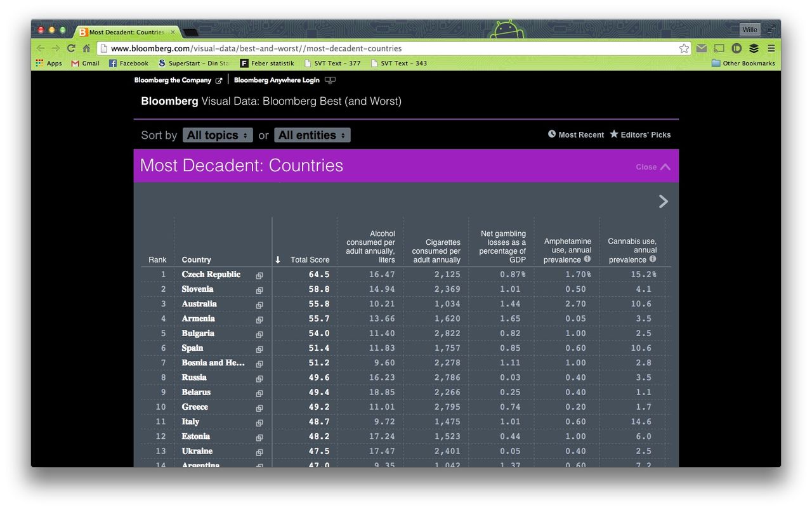
Task: Open the Chrome menu hamburger icon
Action: tap(771, 48)
